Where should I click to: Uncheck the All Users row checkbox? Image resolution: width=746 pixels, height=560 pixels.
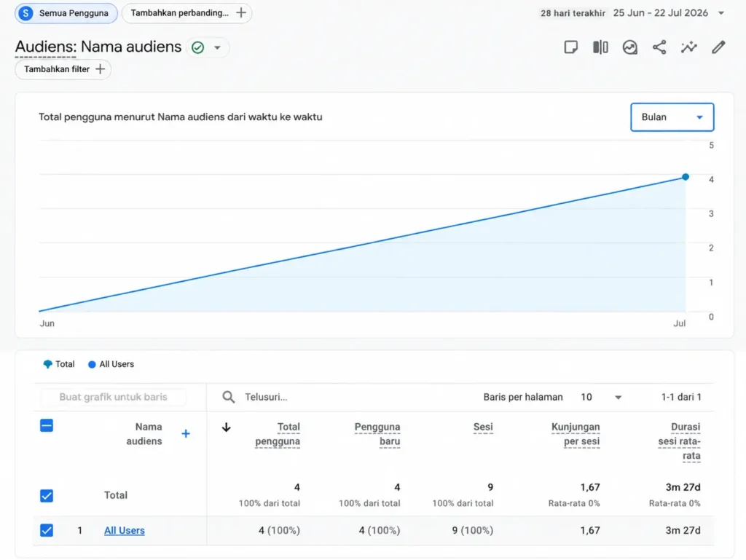click(x=47, y=530)
